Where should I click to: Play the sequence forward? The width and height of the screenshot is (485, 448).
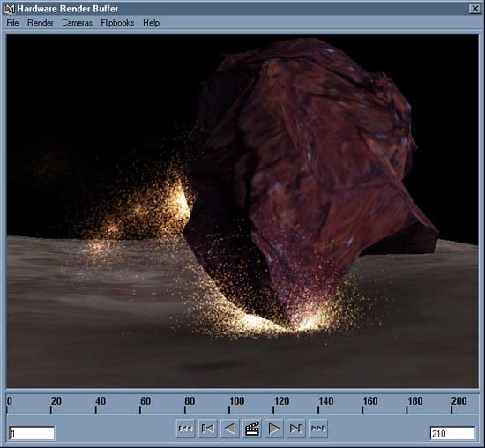[x=274, y=429]
